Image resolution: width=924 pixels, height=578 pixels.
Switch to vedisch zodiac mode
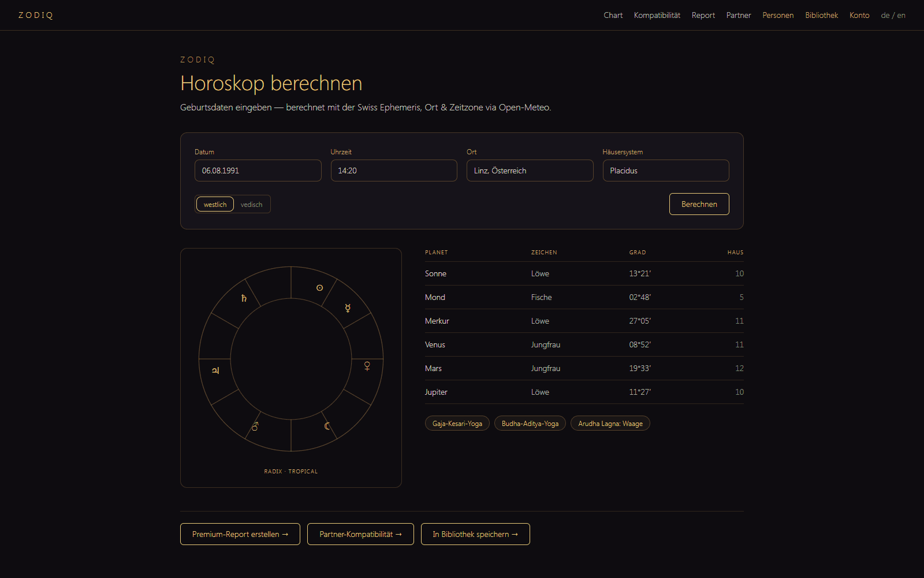(x=251, y=204)
